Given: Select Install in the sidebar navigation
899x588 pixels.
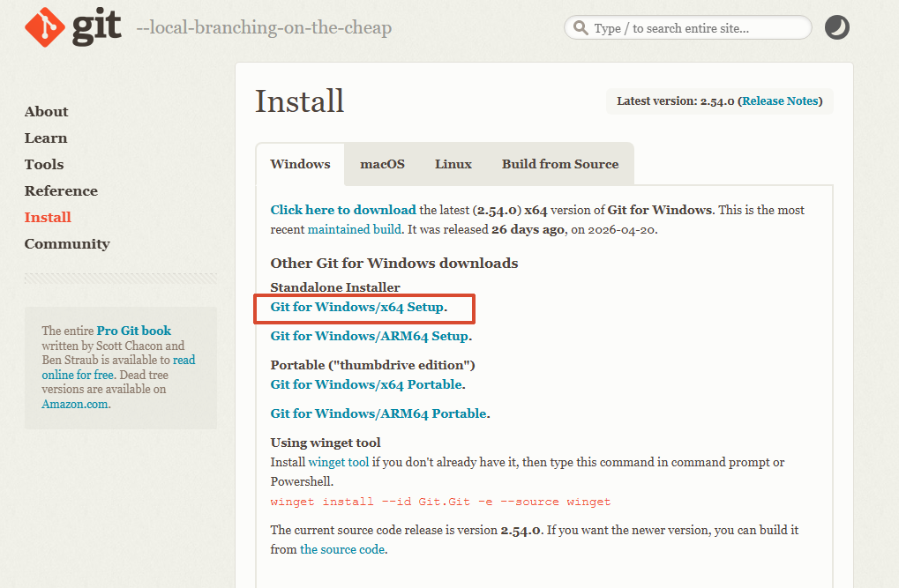Looking at the screenshot, I should point(49,217).
